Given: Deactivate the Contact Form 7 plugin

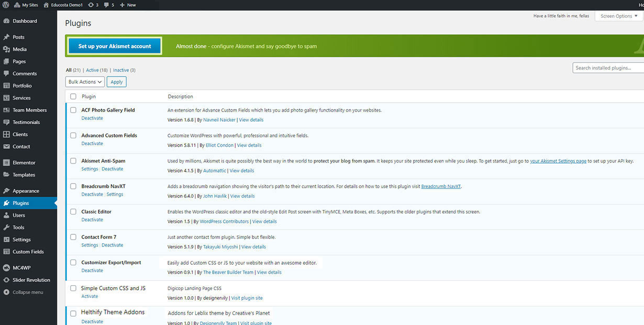Looking at the screenshot, I should click(112, 245).
